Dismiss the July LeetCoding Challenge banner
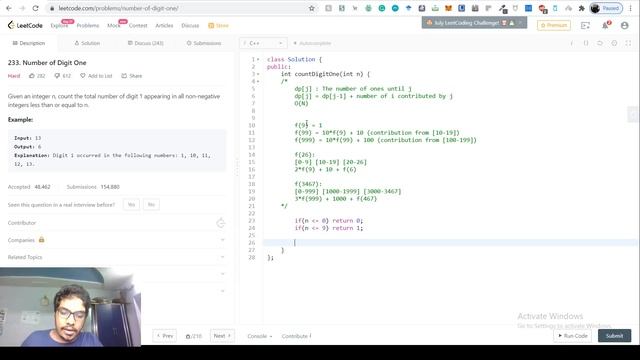The height and width of the screenshot is (360, 640). coord(520,23)
